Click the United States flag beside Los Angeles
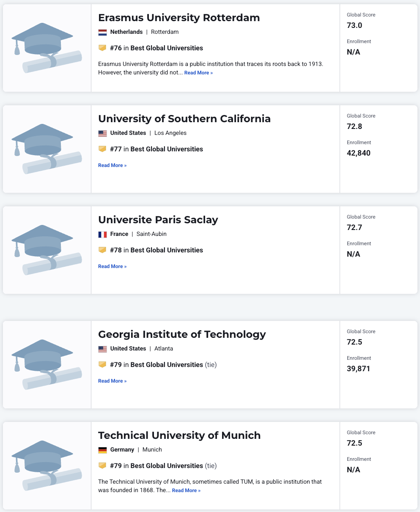The height and width of the screenshot is (512, 420). 102,133
